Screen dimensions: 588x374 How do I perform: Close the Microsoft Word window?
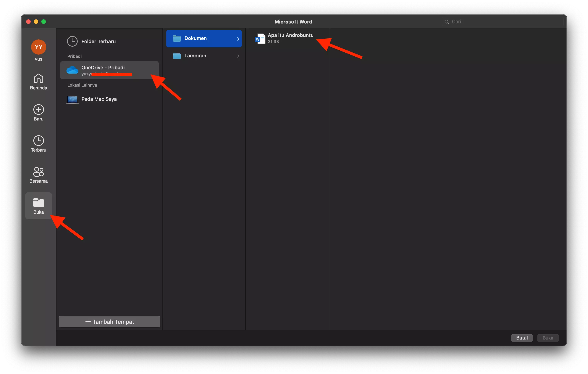tap(28, 21)
